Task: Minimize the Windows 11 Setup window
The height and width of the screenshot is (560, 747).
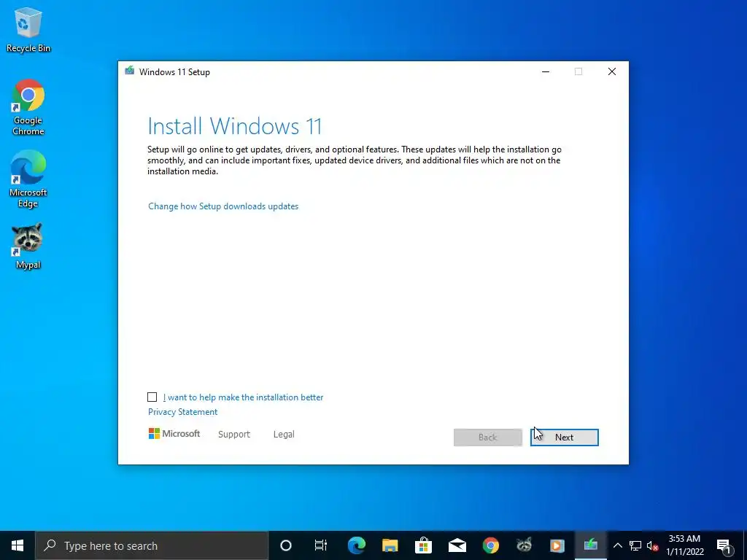Action: pos(546,71)
